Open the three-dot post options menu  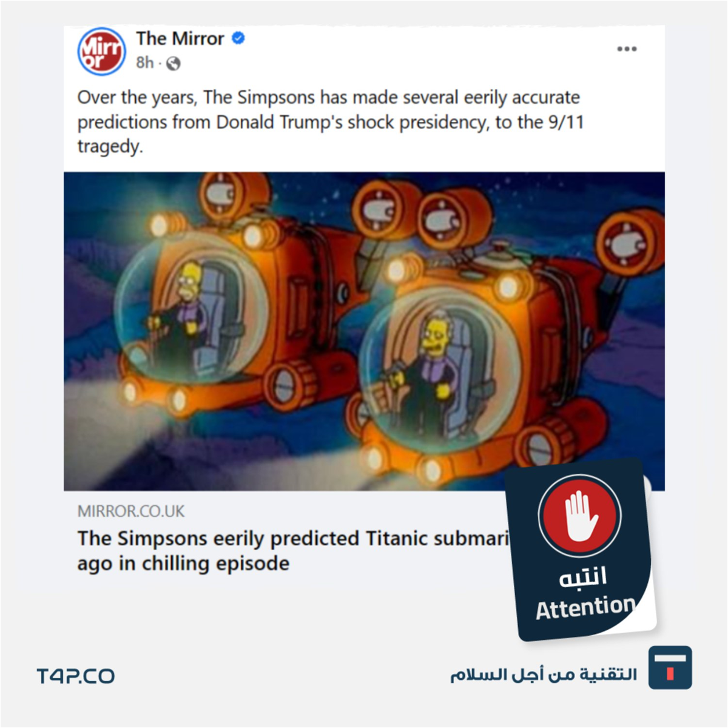tap(627, 49)
